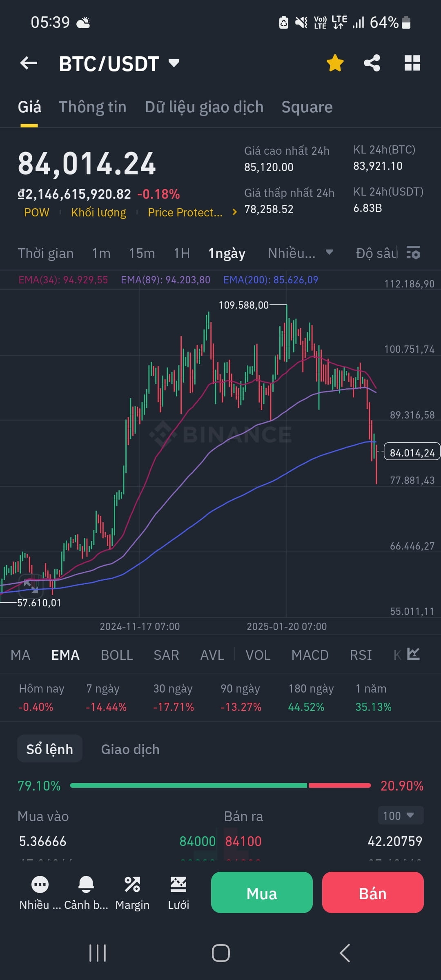Enable the EMA indicator
The image size is (441, 980).
pos(65,655)
